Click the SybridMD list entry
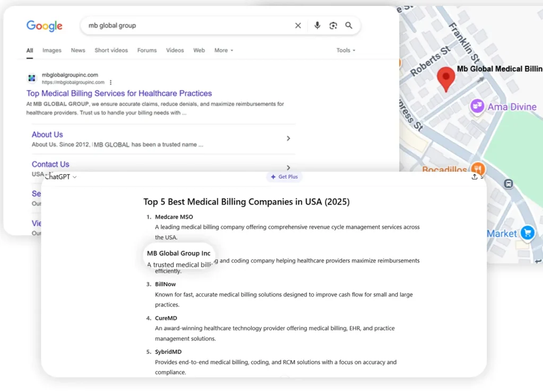The image size is (543, 392). point(168,352)
